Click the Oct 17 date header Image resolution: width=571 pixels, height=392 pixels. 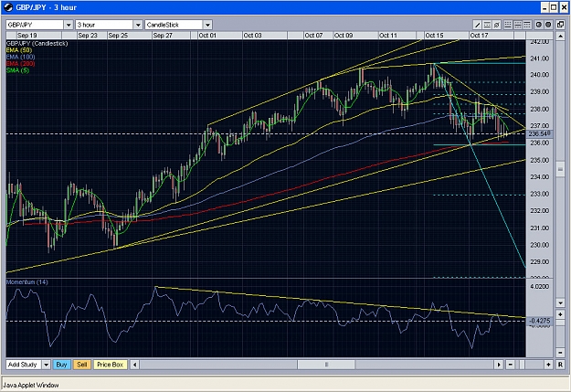[479, 36]
